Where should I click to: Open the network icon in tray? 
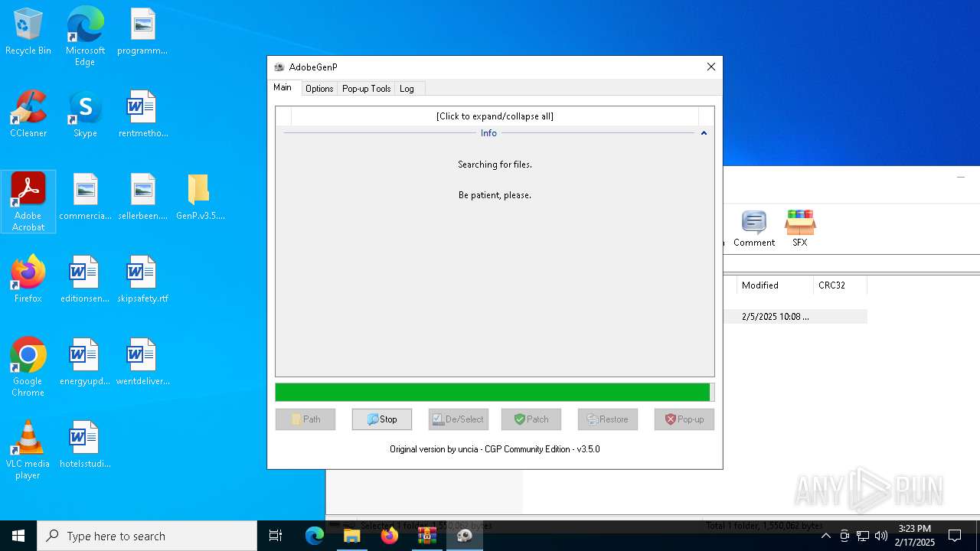[x=863, y=536]
